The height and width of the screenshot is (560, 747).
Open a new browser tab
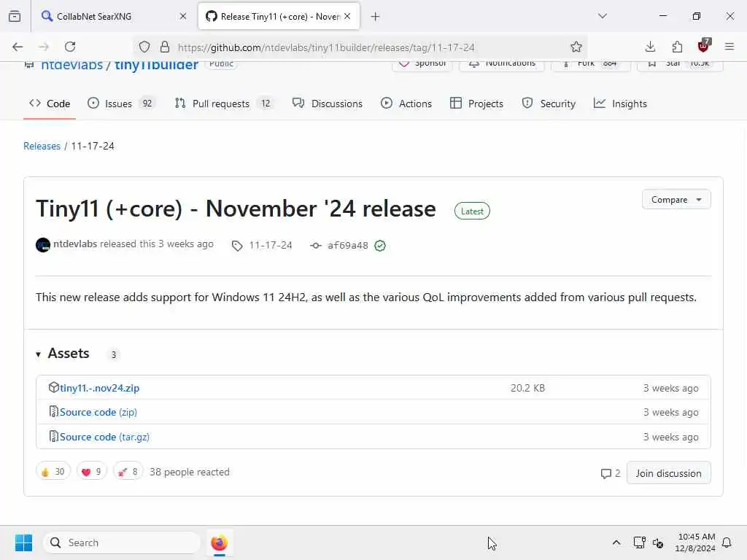(x=376, y=17)
